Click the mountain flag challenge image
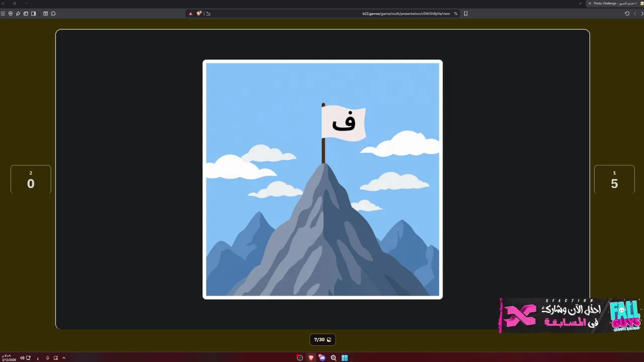This screenshot has height=362, width=644. coord(323,179)
